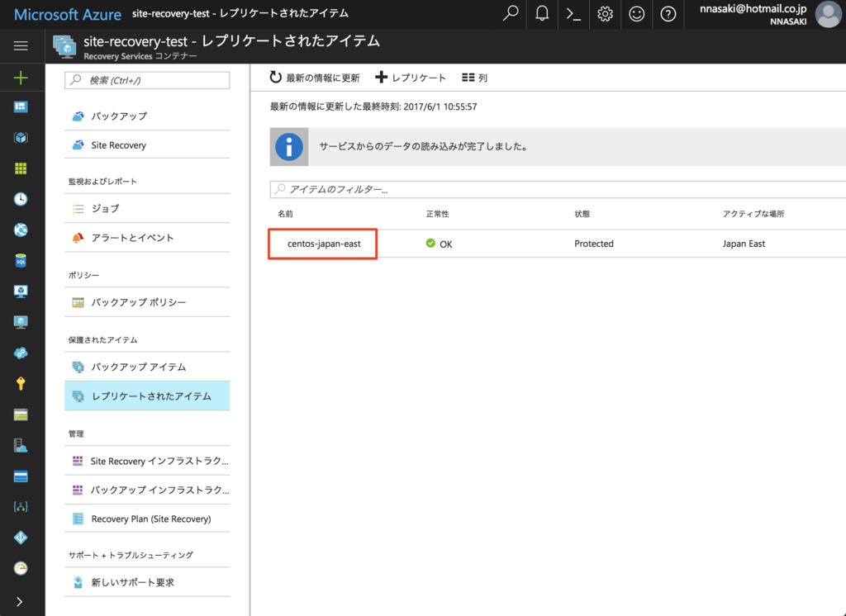The width and height of the screenshot is (846, 616).
Task: Open Site Recovery インフラストラクチャ menu item
Action: (x=147, y=461)
